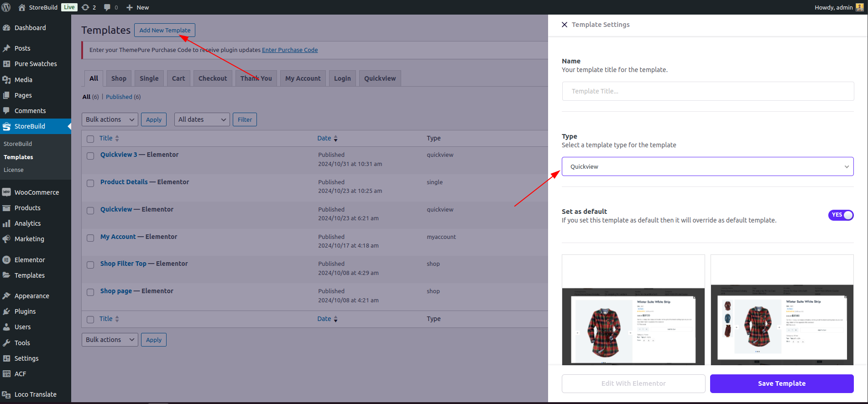Image resolution: width=868 pixels, height=404 pixels.
Task: Sort by Title in table header
Action: click(x=109, y=138)
